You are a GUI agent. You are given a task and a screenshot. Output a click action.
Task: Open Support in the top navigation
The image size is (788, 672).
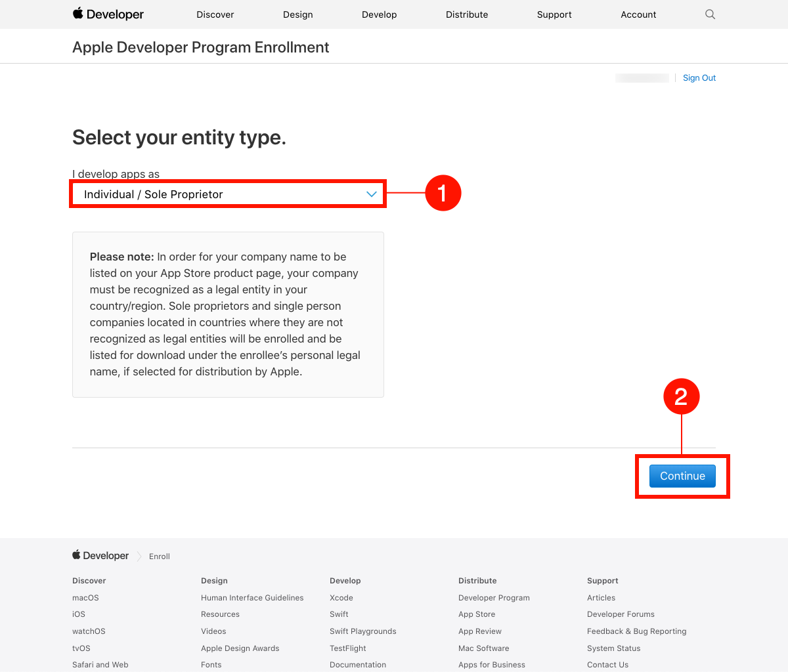[554, 14]
